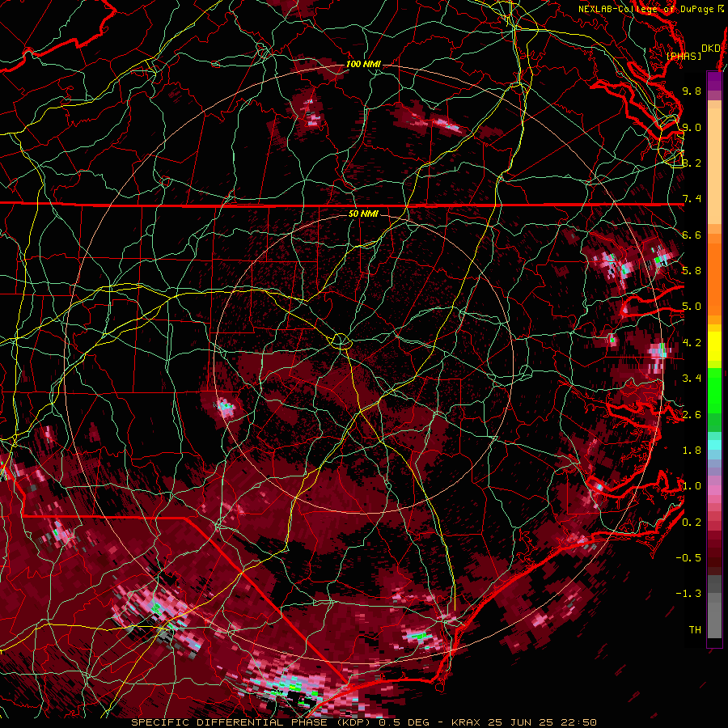Click the 'TH' threshold label on scale
728x728 pixels.
(x=695, y=630)
